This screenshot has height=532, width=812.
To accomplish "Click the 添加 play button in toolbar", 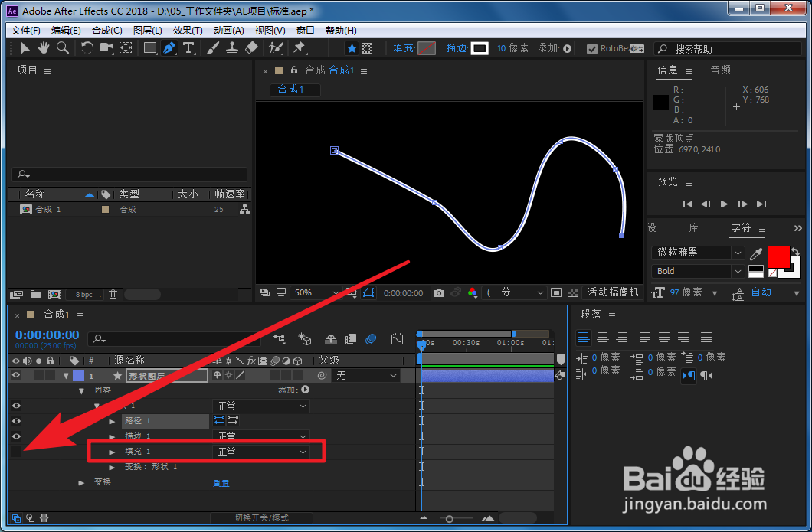I will (568, 49).
